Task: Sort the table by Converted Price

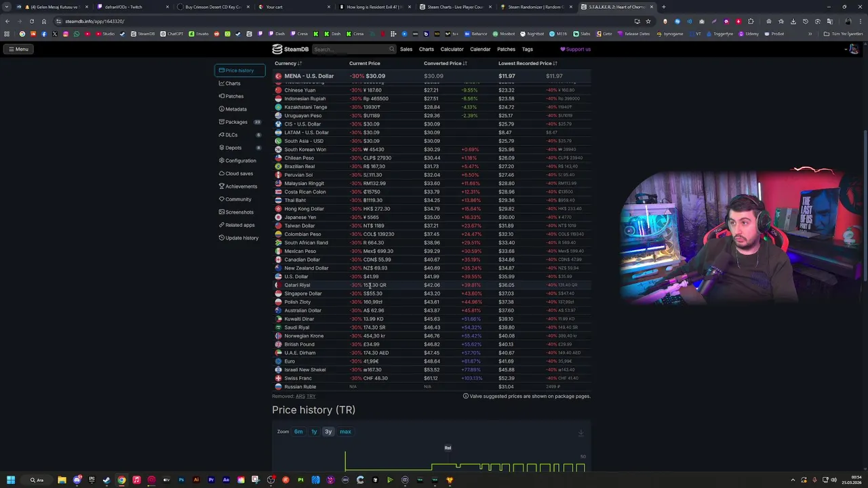Action: (x=446, y=64)
